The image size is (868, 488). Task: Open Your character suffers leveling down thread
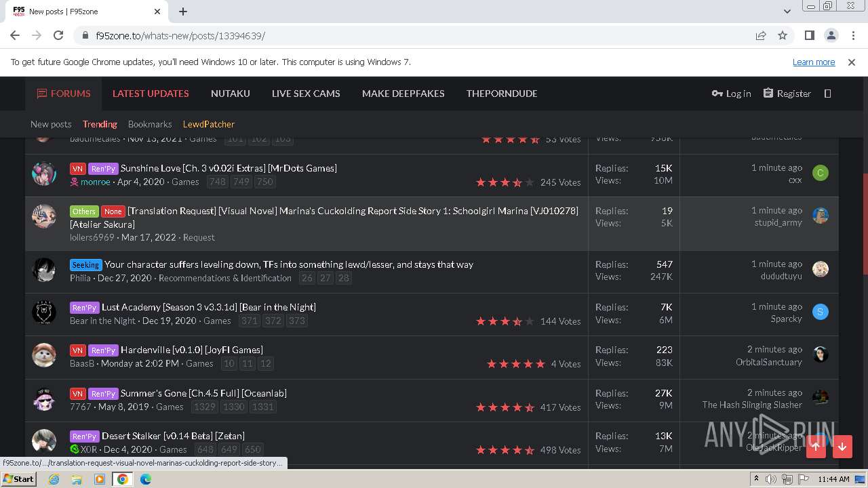pyautogui.click(x=289, y=264)
